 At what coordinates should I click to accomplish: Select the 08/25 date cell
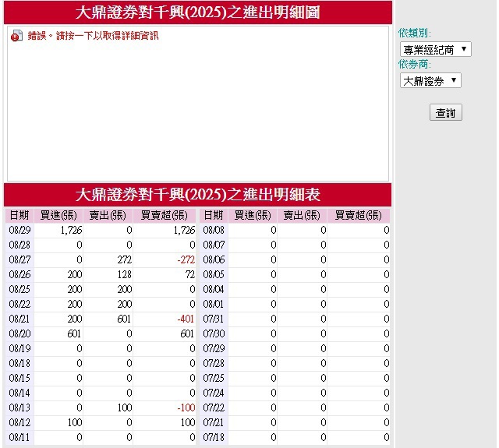coord(19,289)
